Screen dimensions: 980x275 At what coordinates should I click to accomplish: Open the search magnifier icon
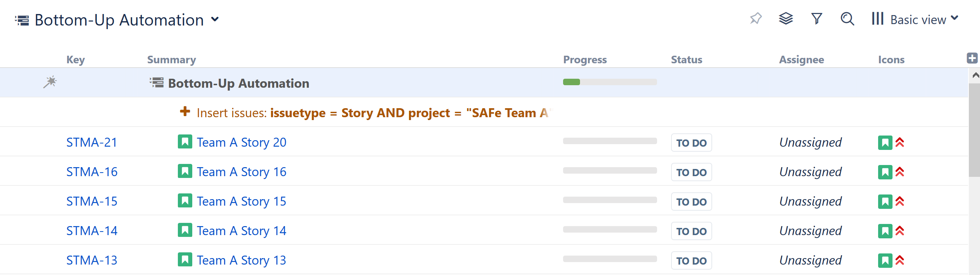point(847,19)
